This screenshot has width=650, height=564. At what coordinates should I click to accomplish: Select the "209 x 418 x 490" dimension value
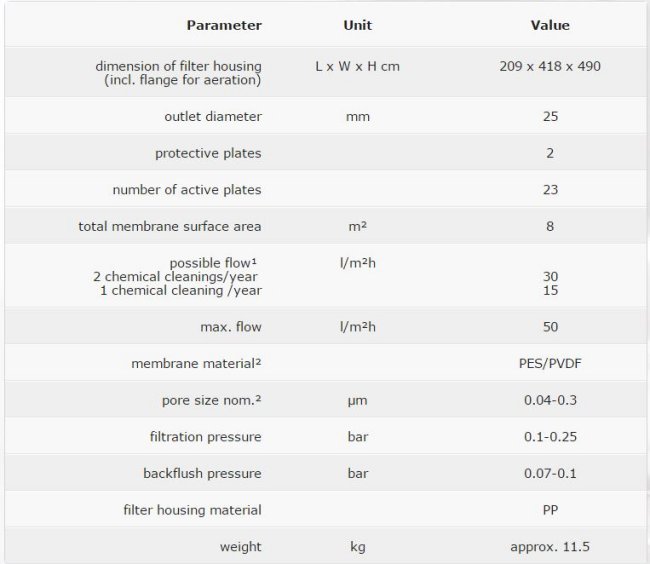point(549,67)
